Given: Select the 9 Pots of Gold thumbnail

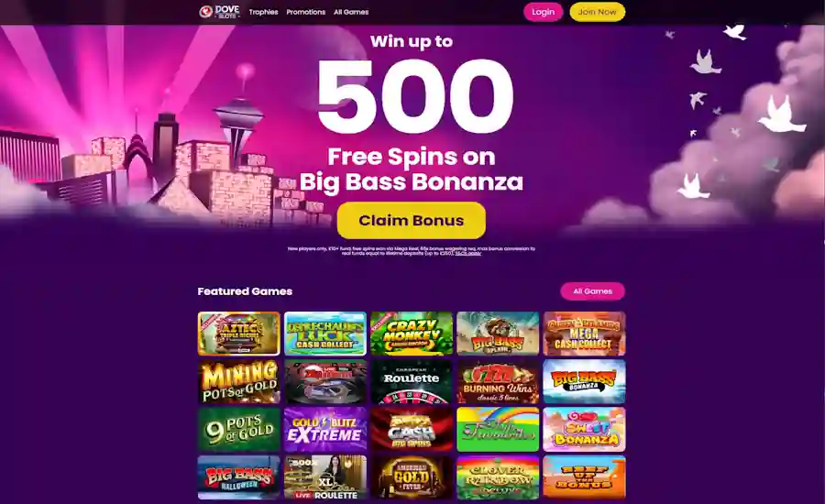Looking at the screenshot, I should pos(239,429).
